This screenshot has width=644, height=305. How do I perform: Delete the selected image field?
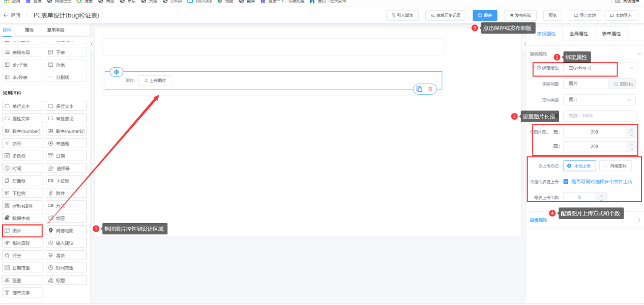click(430, 89)
